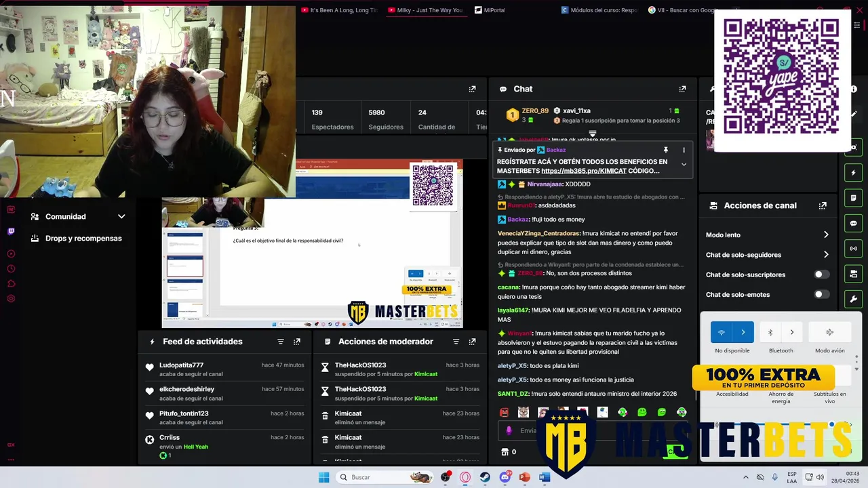This screenshot has height=488, width=868.
Task: Expand the pinned MASTERBETS message
Action: (x=684, y=164)
